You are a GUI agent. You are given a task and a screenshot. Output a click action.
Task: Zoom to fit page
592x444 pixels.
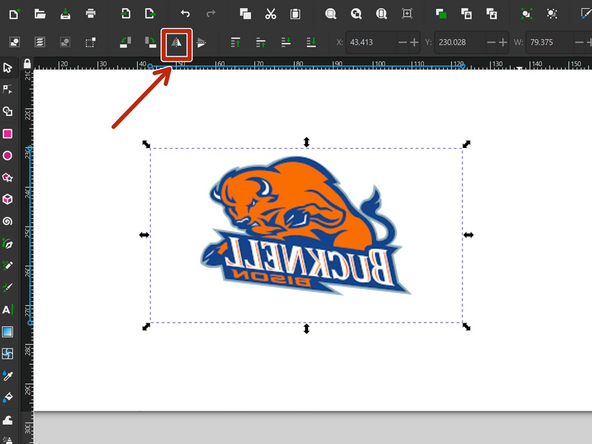[x=381, y=14]
